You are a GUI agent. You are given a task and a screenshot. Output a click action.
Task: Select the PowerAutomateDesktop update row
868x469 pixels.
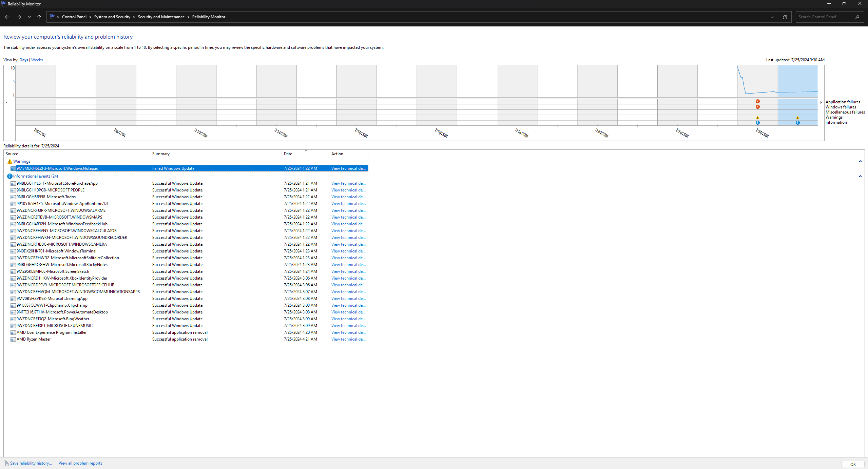pyautogui.click(x=189, y=312)
